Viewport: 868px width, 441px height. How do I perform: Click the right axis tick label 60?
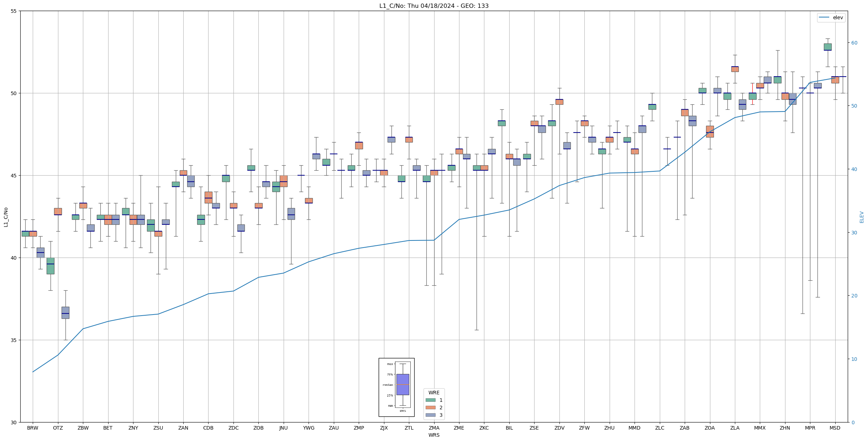pos(854,43)
